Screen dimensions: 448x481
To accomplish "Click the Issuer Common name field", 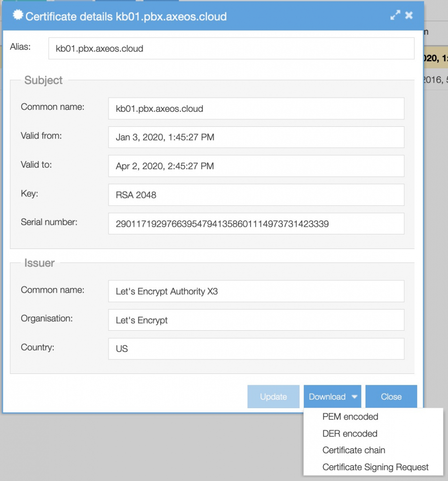I will pos(256,291).
